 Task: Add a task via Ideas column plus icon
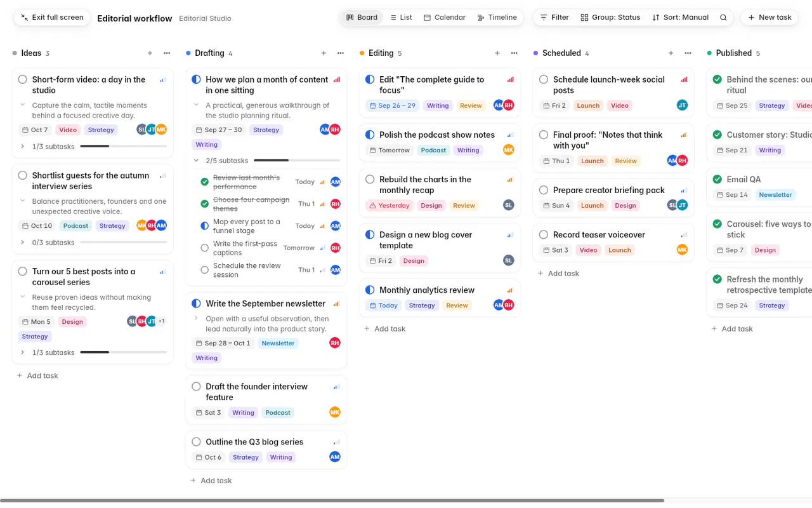150,53
